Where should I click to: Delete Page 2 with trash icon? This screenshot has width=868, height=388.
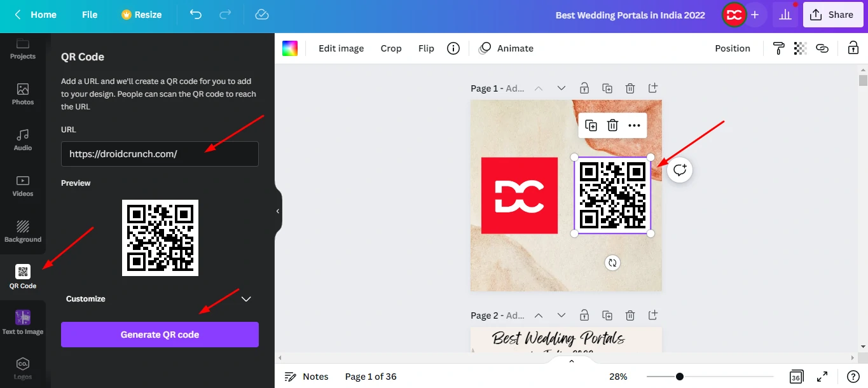point(630,315)
